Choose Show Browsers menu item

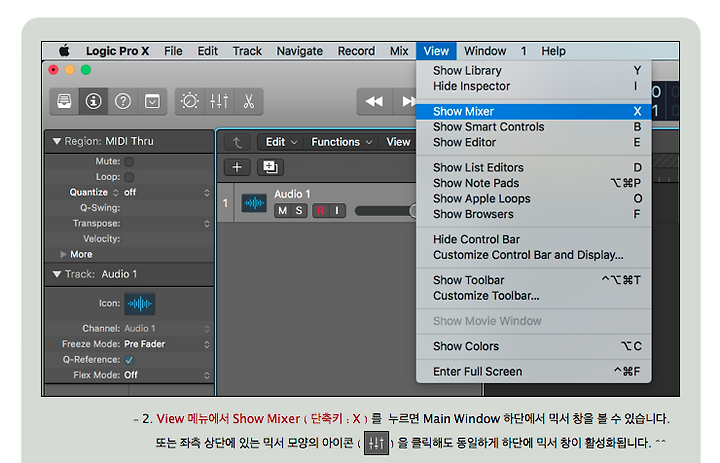click(534, 215)
